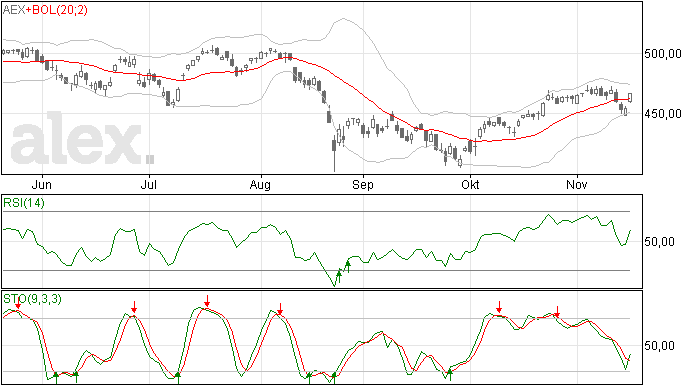Click the STO(9,3,3) indicator label
The width and height of the screenshot is (690, 387).
(x=32, y=299)
